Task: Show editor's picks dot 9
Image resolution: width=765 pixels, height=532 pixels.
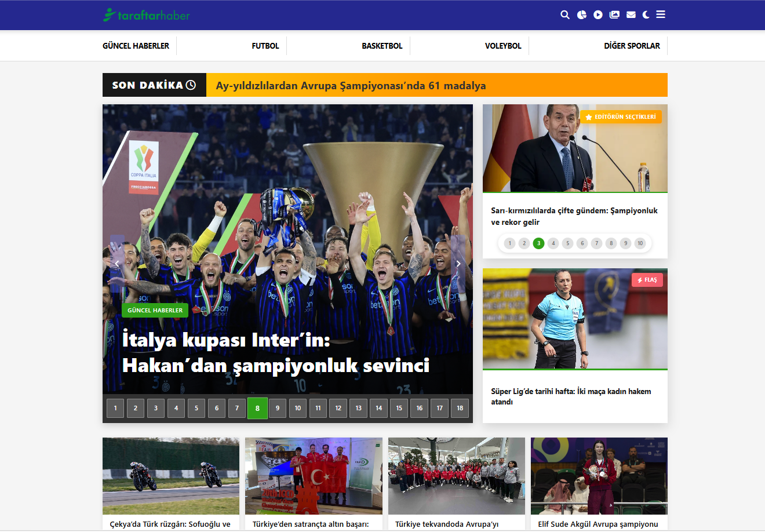Action: pyautogui.click(x=626, y=243)
